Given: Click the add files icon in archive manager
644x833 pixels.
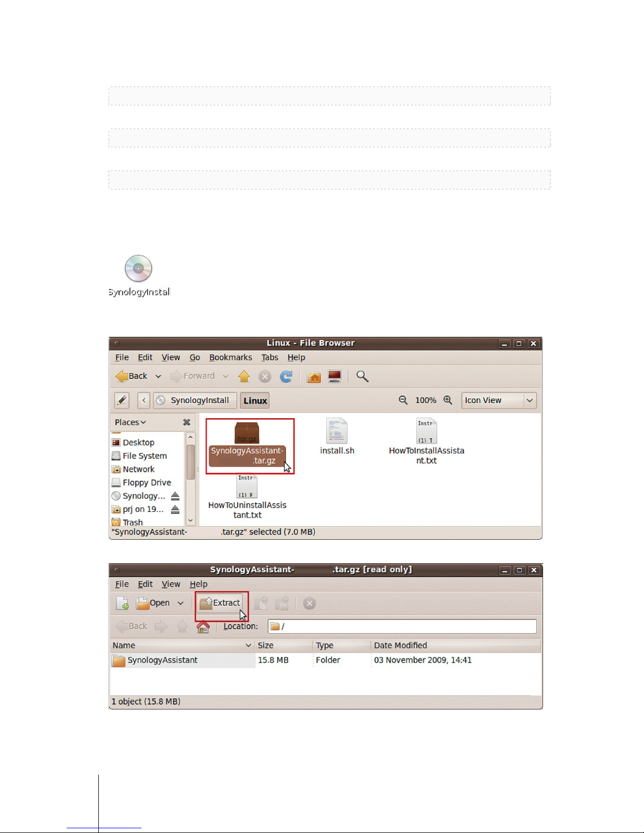Looking at the screenshot, I should pyautogui.click(x=261, y=603).
